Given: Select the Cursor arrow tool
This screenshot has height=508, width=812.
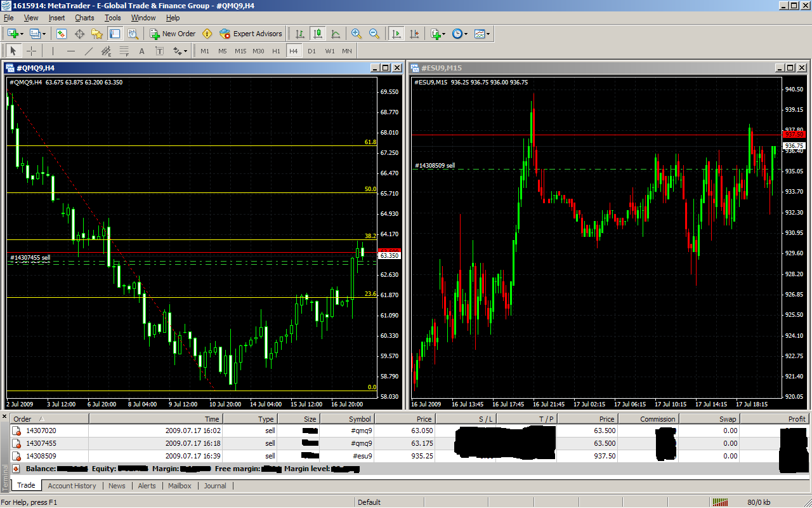Looking at the screenshot, I should pyautogui.click(x=13, y=51).
